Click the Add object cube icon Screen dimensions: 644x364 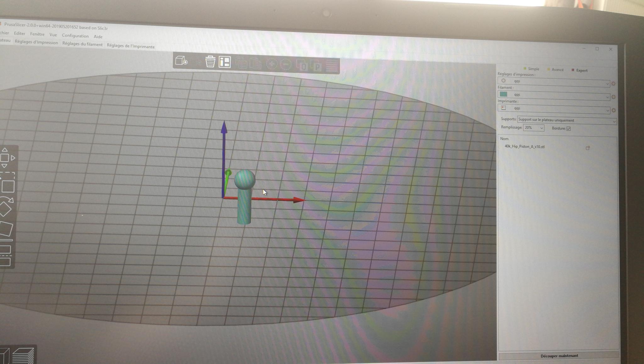tap(181, 61)
